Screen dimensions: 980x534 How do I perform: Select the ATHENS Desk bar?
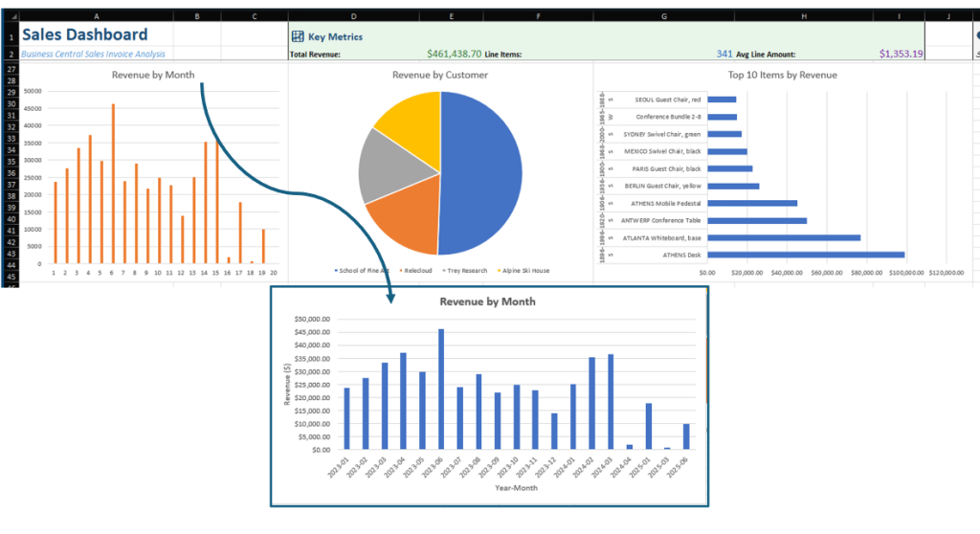click(806, 255)
